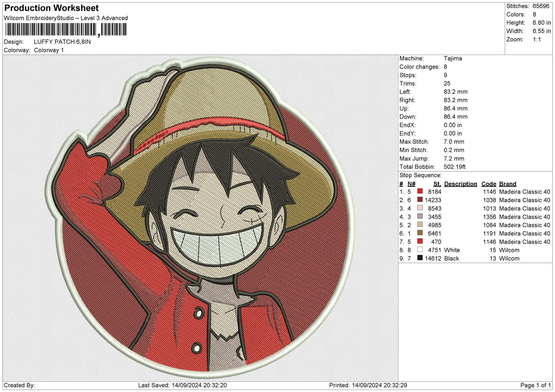Click the red swatch in stop row 1
Screen dimensions: 555x392
[420, 192]
